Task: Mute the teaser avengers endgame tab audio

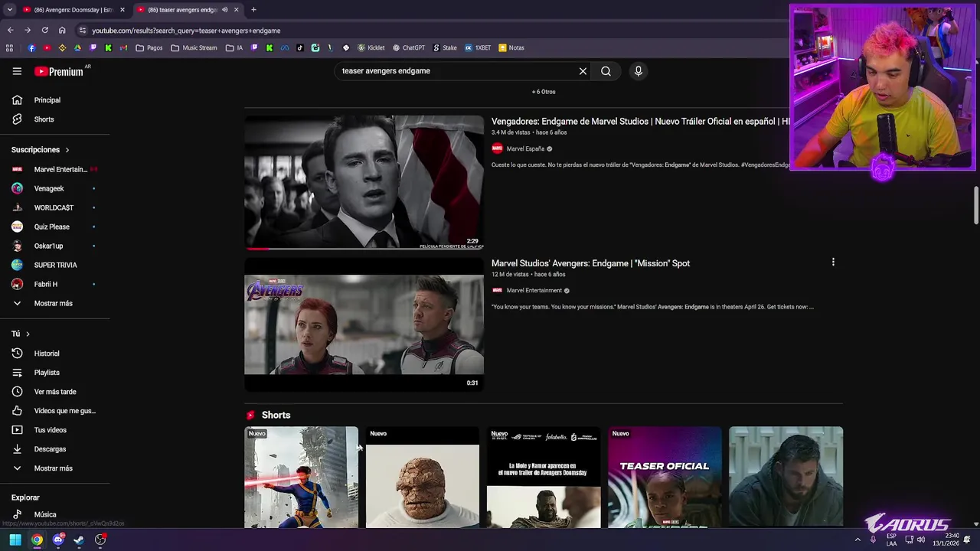Action: click(224, 10)
